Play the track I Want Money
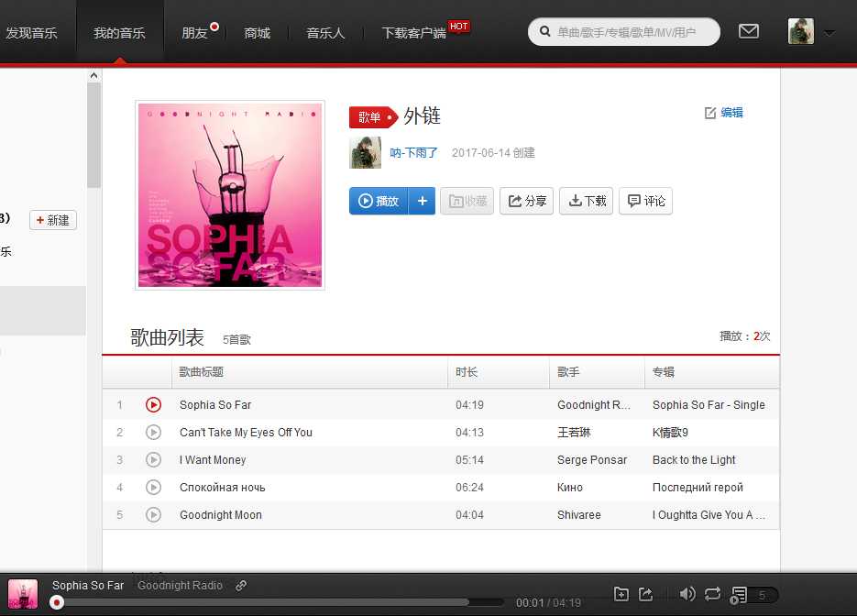This screenshot has width=857, height=616. [154, 459]
